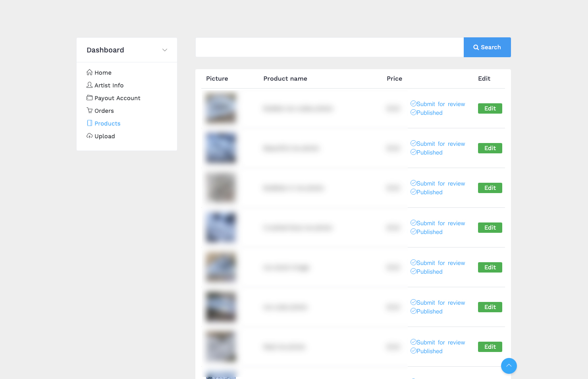Image resolution: width=588 pixels, height=379 pixels.
Task: Click Published status in second product row
Action: tap(426, 153)
